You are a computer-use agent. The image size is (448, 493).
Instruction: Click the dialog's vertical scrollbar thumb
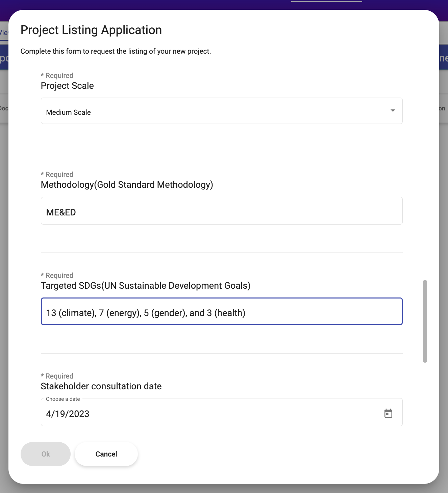pyautogui.click(x=425, y=321)
